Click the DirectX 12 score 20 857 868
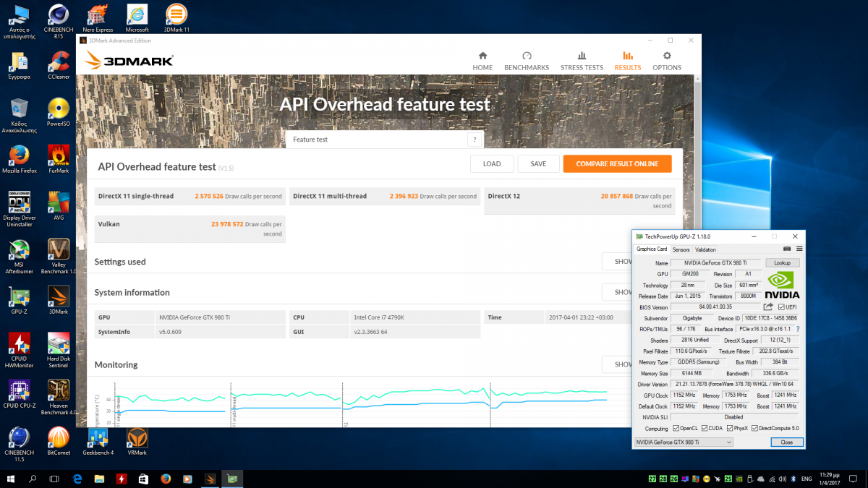 click(x=617, y=196)
